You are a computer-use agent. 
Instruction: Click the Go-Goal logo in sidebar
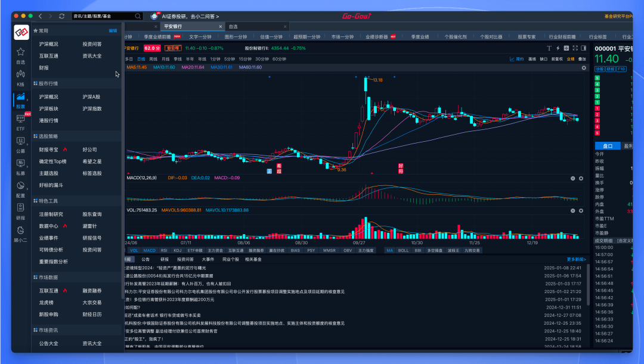click(21, 32)
